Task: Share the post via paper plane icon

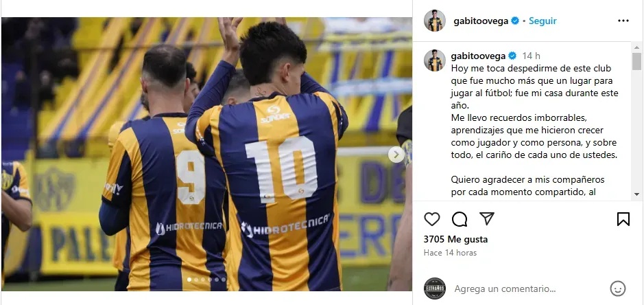Action: [487, 218]
